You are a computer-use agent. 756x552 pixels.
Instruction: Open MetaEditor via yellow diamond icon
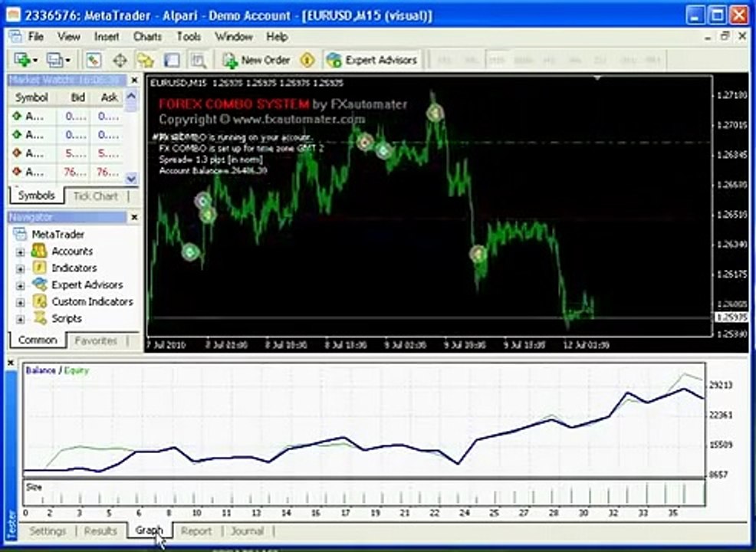point(307,61)
